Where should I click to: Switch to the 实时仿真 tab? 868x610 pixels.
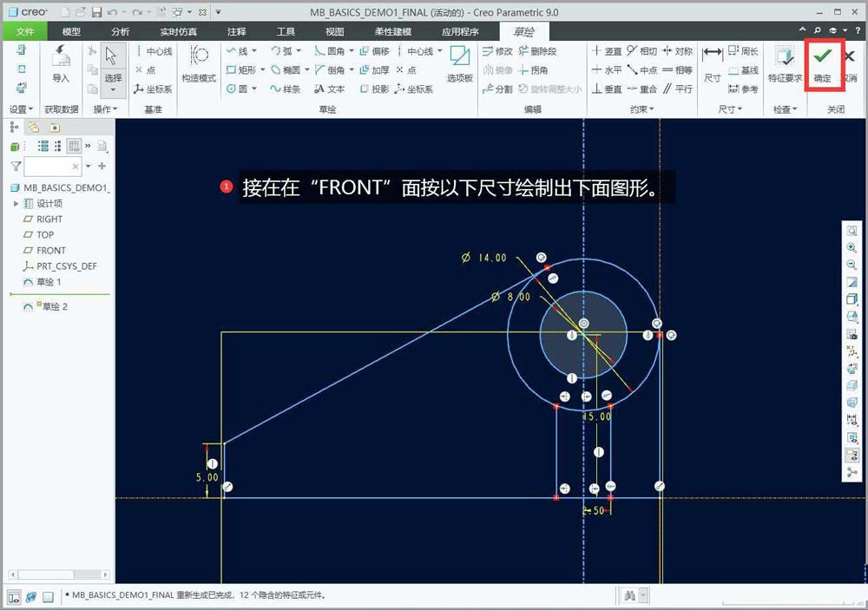coord(178,31)
